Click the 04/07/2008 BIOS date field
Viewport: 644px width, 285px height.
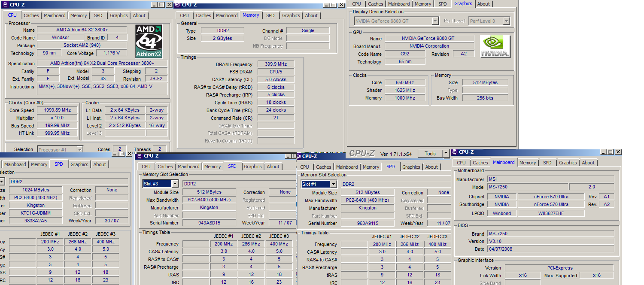(550, 249)
